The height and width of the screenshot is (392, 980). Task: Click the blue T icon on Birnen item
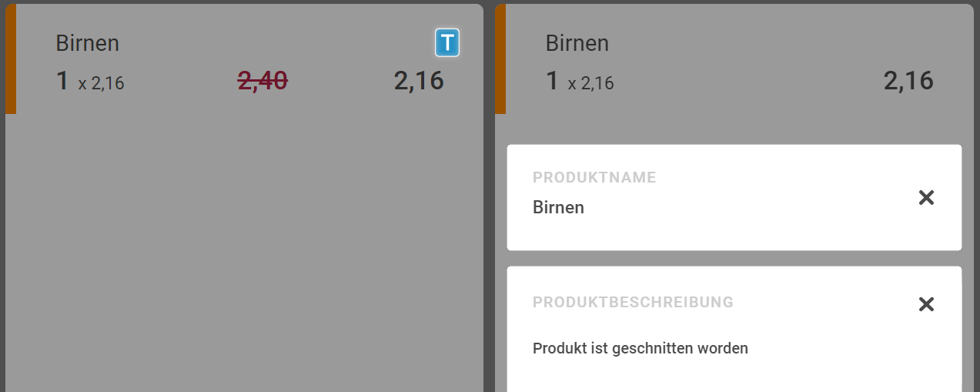(x=447, y=42)
